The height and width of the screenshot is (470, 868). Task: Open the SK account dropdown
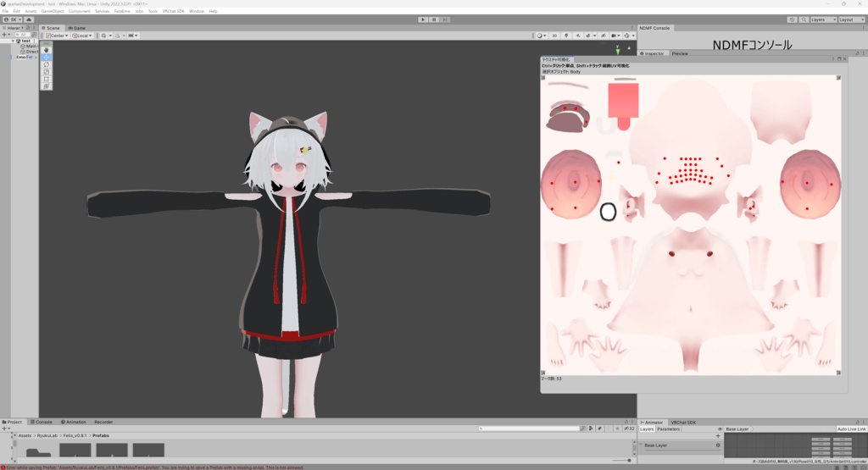tap(12, 19)
